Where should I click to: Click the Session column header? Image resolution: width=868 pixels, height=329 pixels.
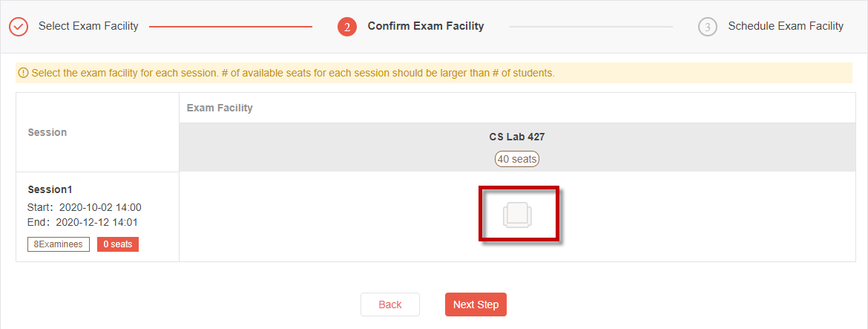pyautogui.click(x=47, y=132)
